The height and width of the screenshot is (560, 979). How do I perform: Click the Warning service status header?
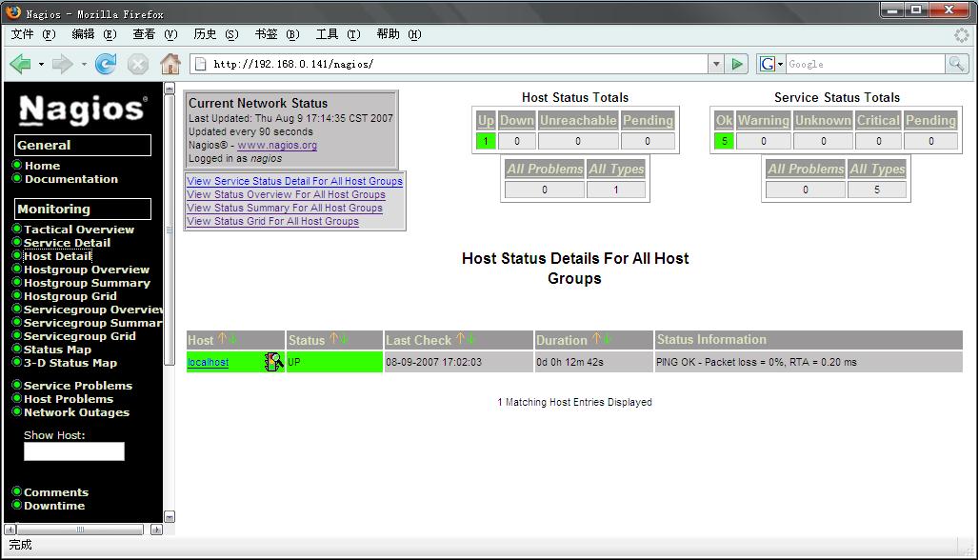[x=764, y=121]
